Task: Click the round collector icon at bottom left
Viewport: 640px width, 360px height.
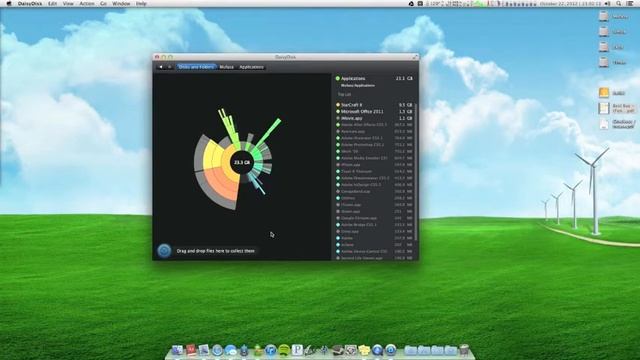Action: [164, 251]
